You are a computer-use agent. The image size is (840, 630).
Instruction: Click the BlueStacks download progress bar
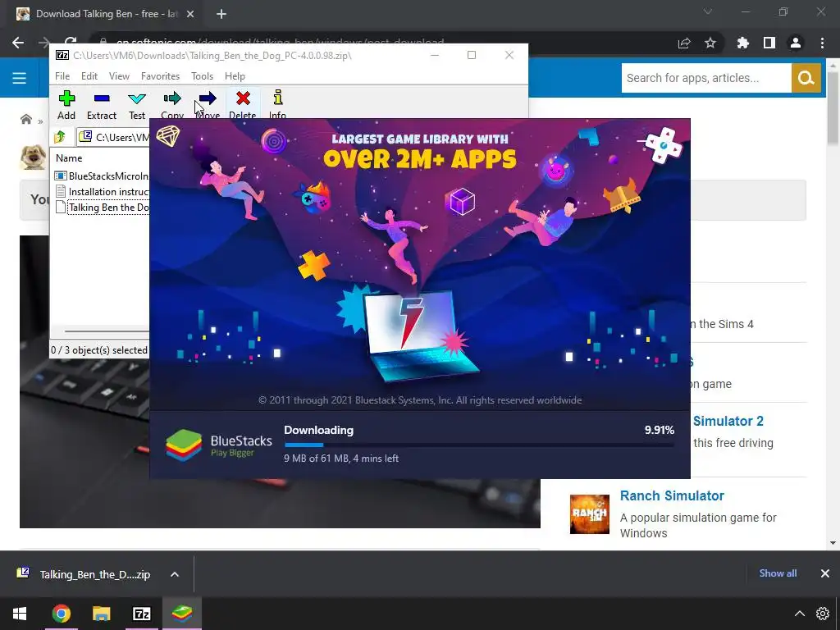pos(479,445)
